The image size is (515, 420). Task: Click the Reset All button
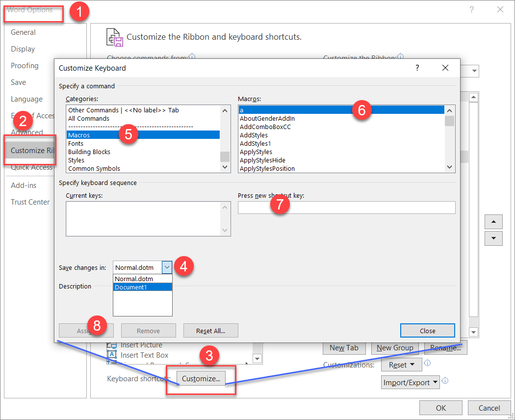point(210,330)
